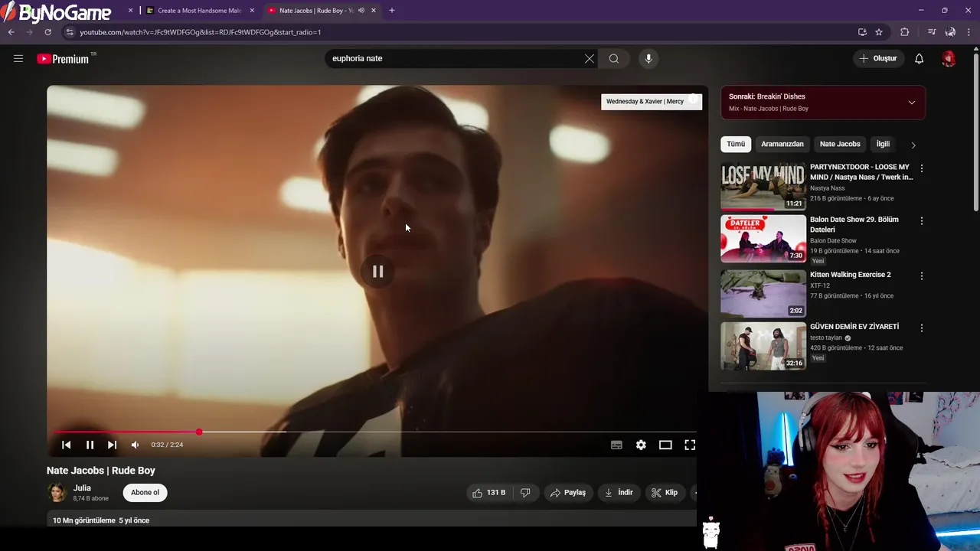
Task: Open Kitten Walking Exercise 2 title
Action: pyautogui.click(x=850, y=275)
